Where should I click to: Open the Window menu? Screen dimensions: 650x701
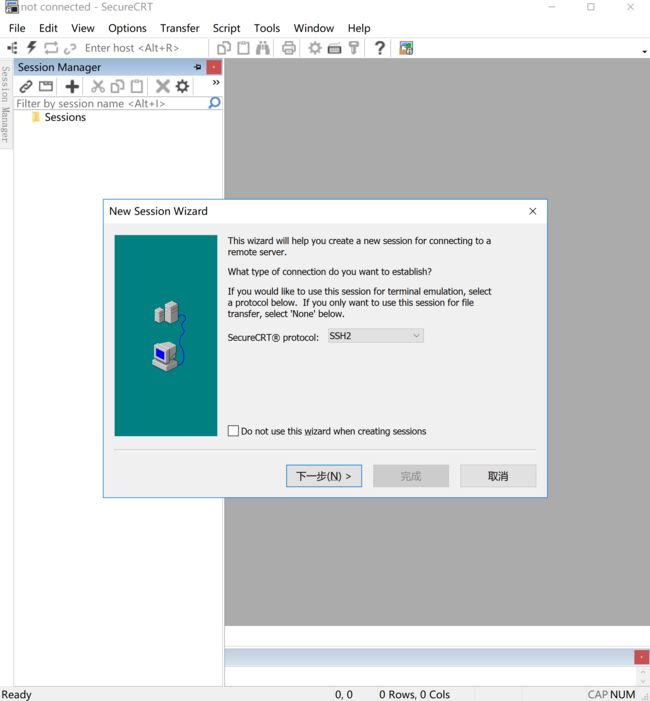tap(314, 28)
